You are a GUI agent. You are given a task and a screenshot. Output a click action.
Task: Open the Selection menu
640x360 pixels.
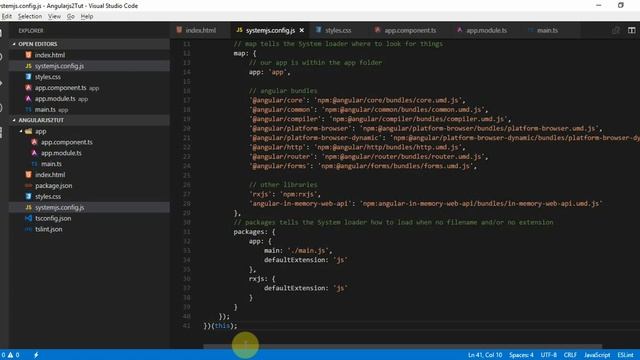tap(30, 16)
